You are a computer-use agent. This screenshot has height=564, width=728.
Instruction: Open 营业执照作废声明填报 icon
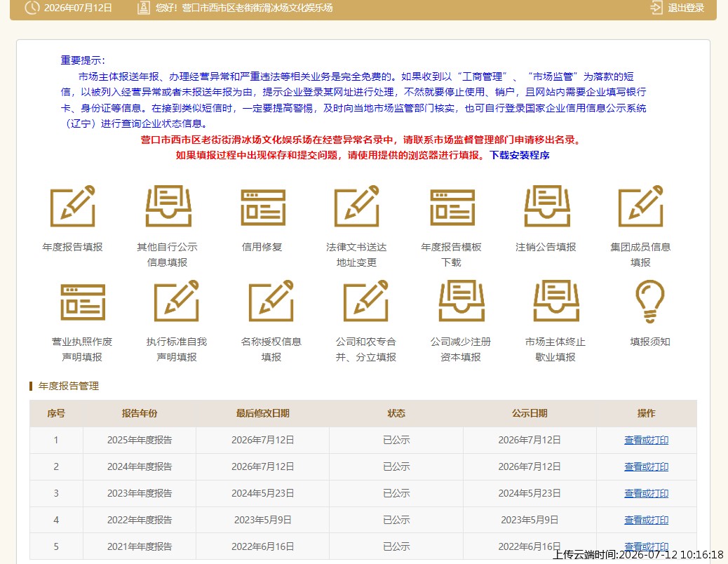(x=83, y=302)
